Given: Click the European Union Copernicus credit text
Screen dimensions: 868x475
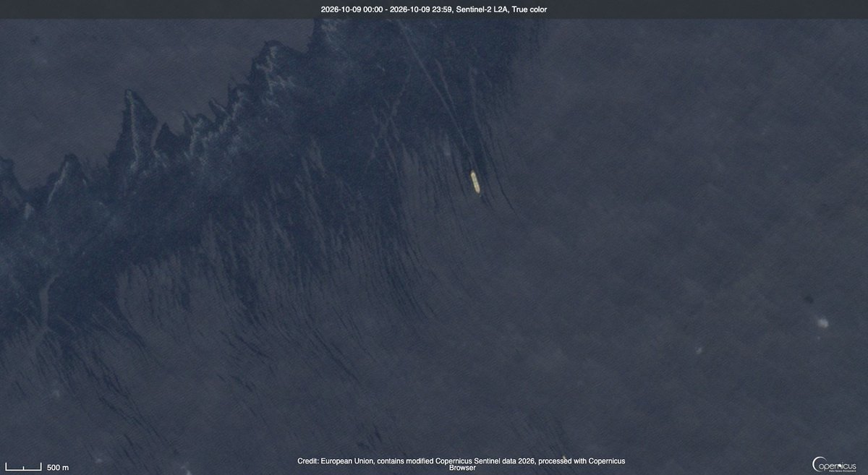Looking at the screenshot, I should point(461,464).
